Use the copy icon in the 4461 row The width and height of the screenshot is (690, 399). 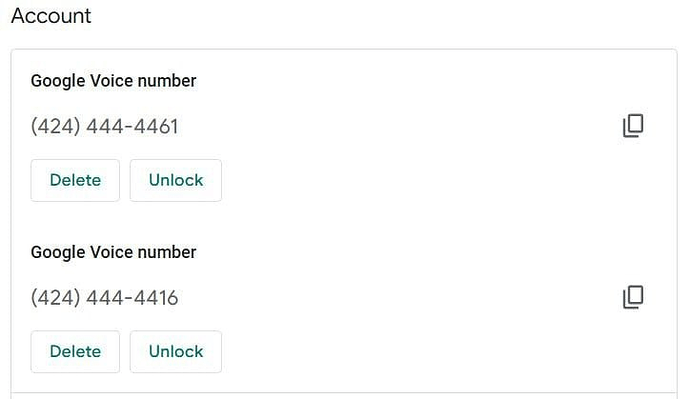coord(633,126)
